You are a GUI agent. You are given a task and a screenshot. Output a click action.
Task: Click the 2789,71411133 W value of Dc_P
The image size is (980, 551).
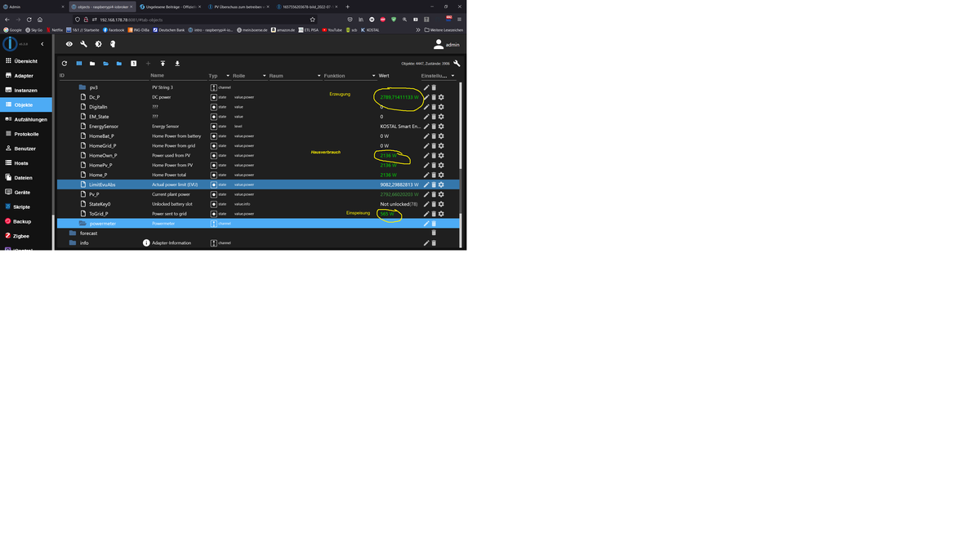pos(399,97)
